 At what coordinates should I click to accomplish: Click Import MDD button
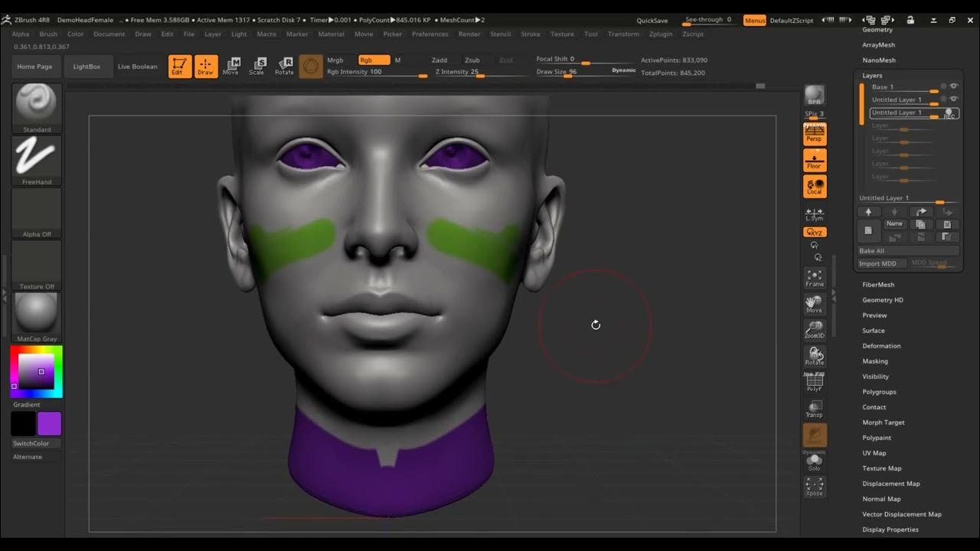[x=881, y=263]
